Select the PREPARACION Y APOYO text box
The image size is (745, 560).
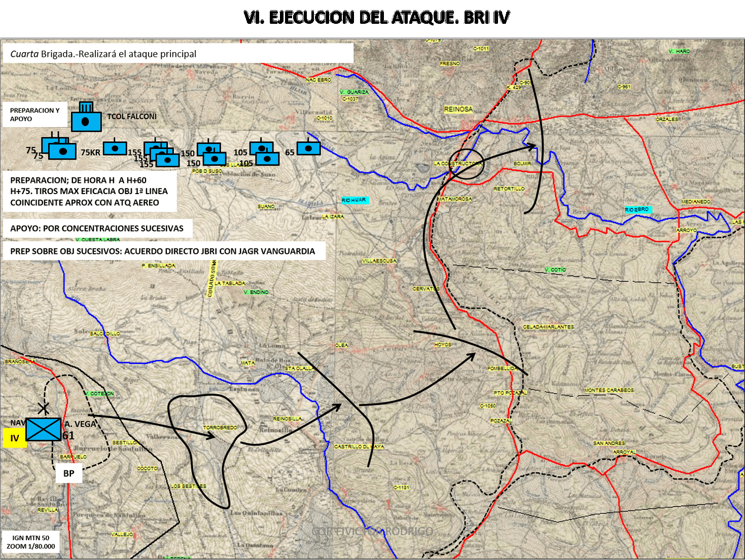[35, 115]
